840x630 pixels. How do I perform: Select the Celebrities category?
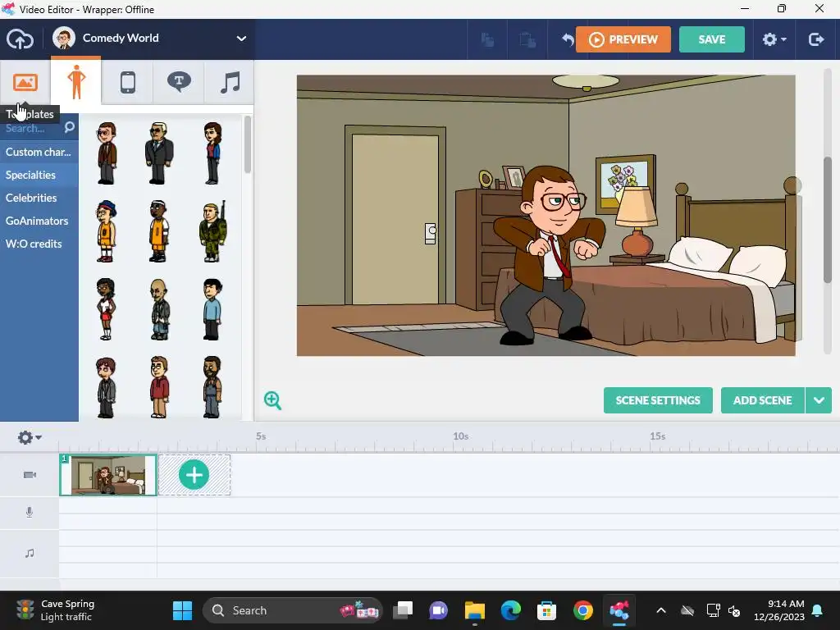39,199
